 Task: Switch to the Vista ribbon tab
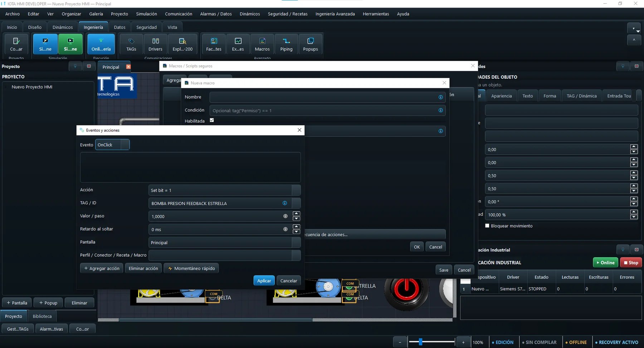point(172,27)
